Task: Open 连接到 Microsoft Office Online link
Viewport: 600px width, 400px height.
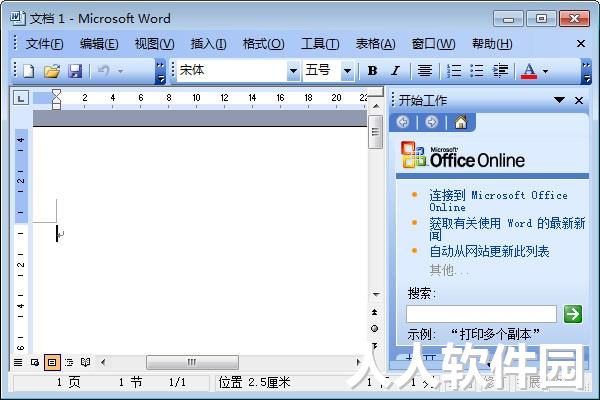Action: 498,201
